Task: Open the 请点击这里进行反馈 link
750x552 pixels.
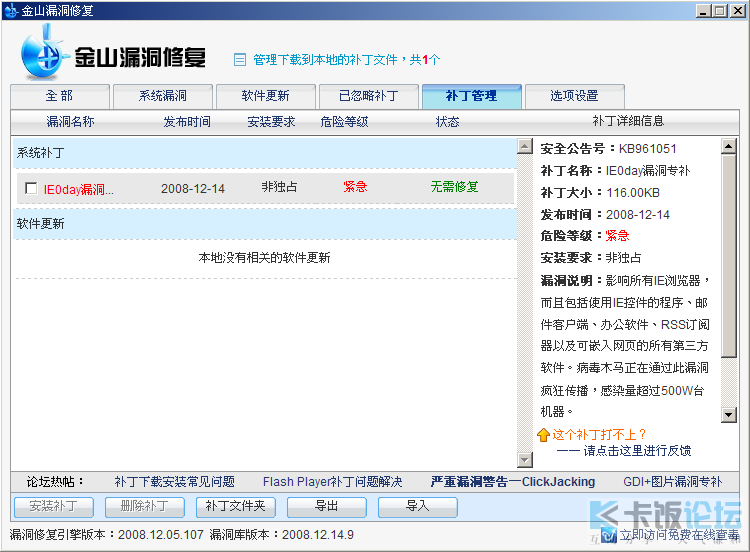Action: pyautogui.click(x=637, y=451)
